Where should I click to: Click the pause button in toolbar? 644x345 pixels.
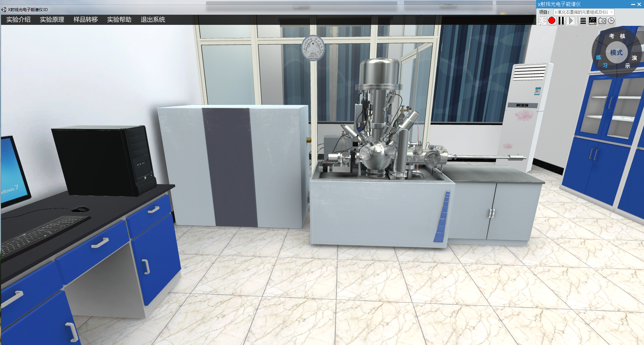(561, 21)
